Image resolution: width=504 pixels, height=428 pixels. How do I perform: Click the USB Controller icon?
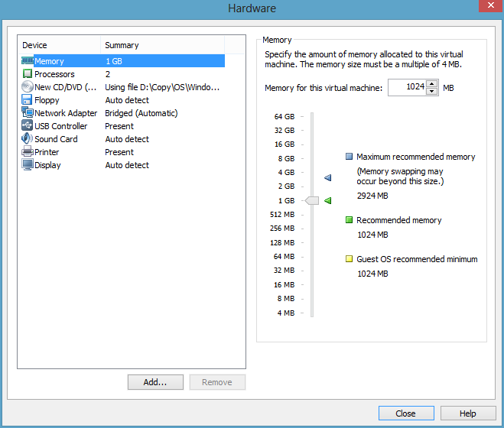(28, 126)
